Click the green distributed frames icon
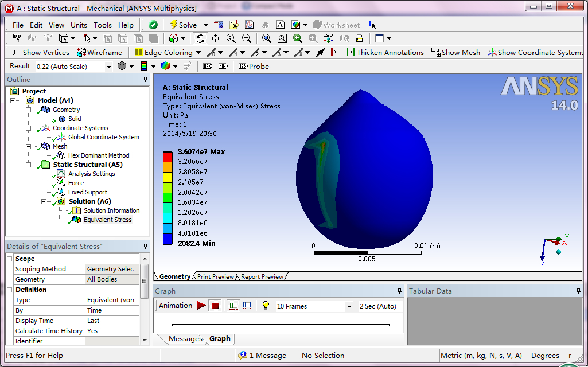The width and height of the screenshot is (588, 367). pos(233,306)
